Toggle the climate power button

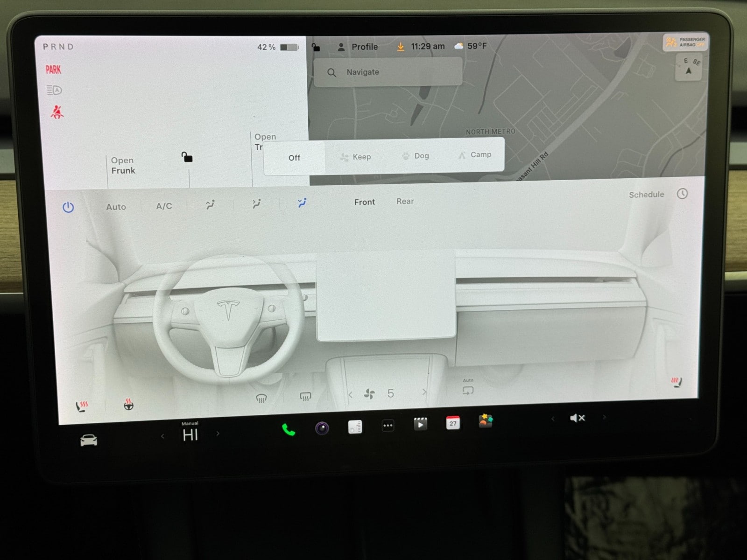68,207
